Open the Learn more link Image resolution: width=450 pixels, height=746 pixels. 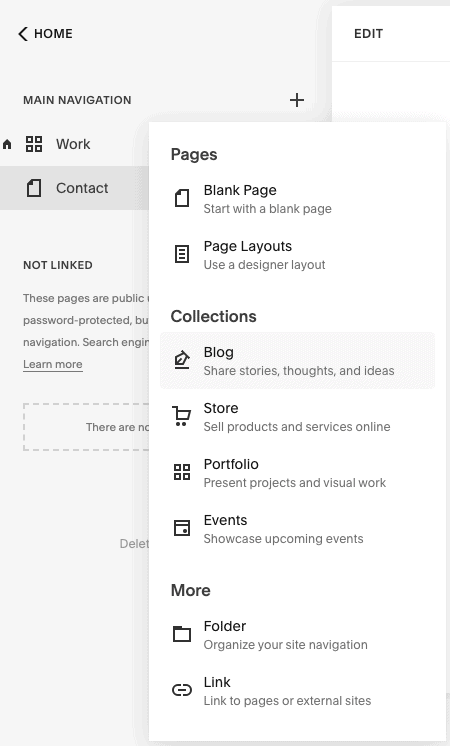(53, 364)
